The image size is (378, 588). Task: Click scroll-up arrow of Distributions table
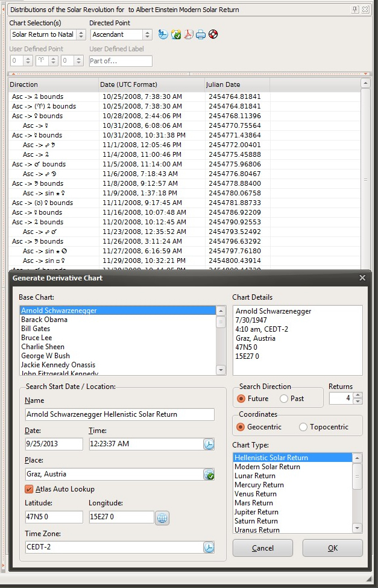365,83
